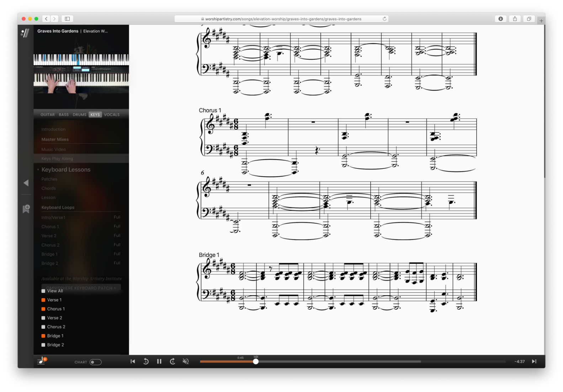The image size is (563, 392).
Task: Skip forward 5 seconds
Action: click(x=172, y=361)
